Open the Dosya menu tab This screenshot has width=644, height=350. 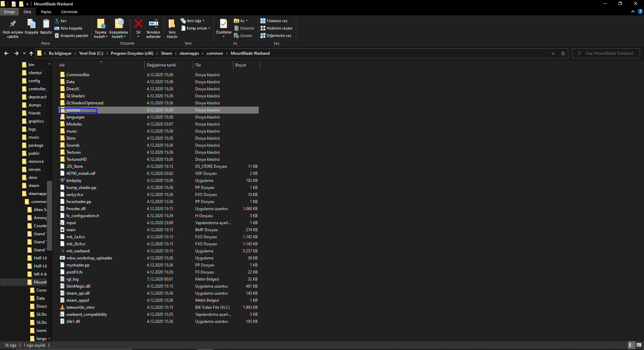(9, 12)
